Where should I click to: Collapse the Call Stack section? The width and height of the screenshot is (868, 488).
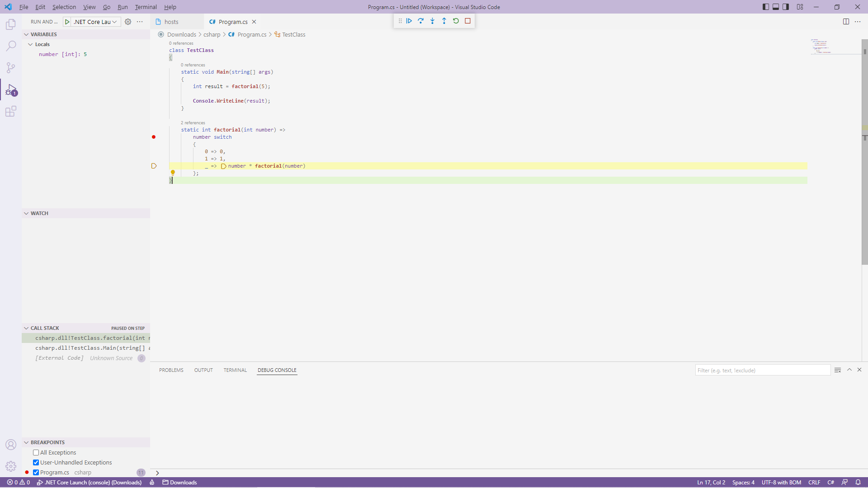tap(26, 328)
